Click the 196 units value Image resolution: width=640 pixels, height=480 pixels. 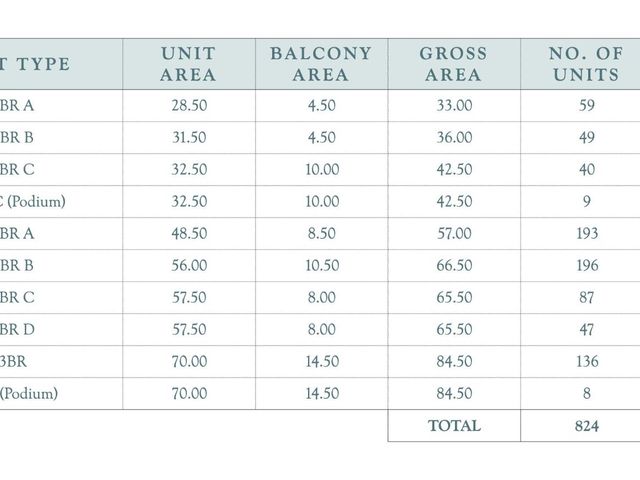[587, 266]
